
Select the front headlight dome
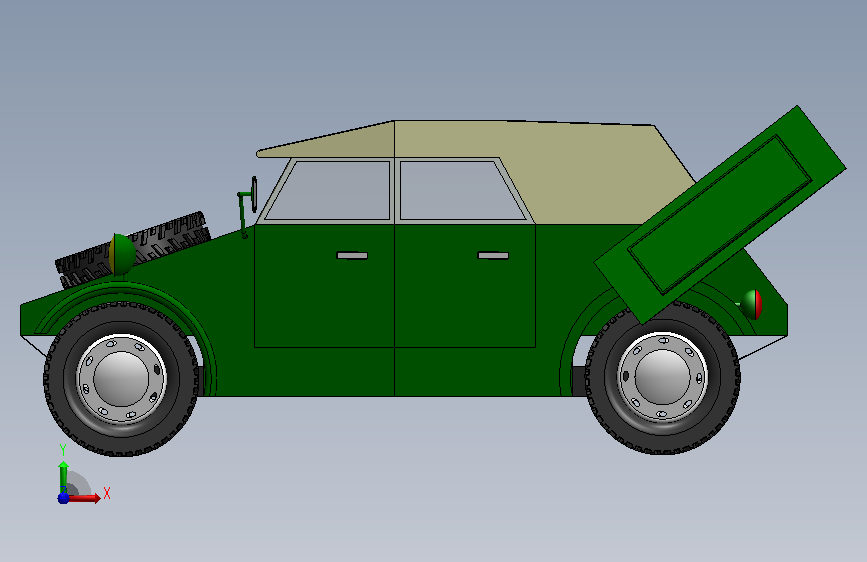[122, 254]
